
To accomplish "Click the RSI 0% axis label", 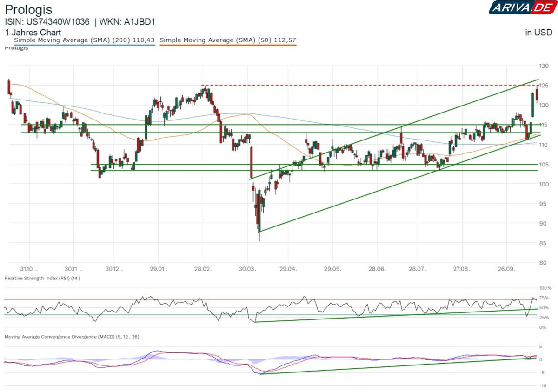I will point(544,327).
